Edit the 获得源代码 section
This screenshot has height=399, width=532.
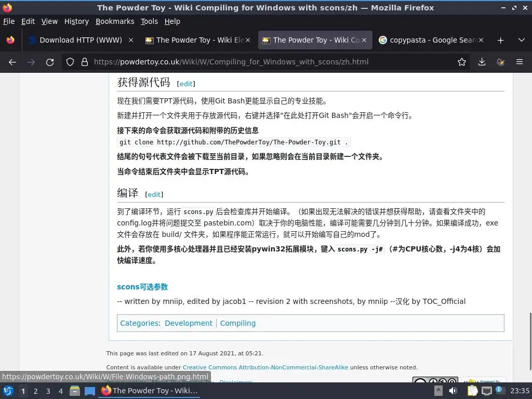[186, 84]
